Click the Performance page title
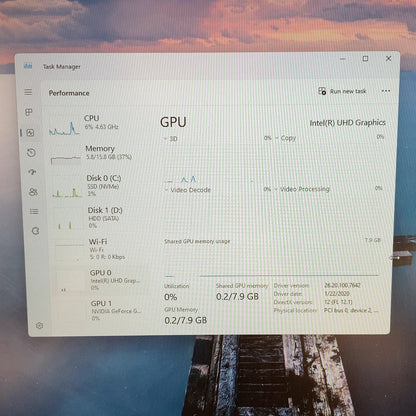Viewport: 416px width, 416px height. click(69, 93)
